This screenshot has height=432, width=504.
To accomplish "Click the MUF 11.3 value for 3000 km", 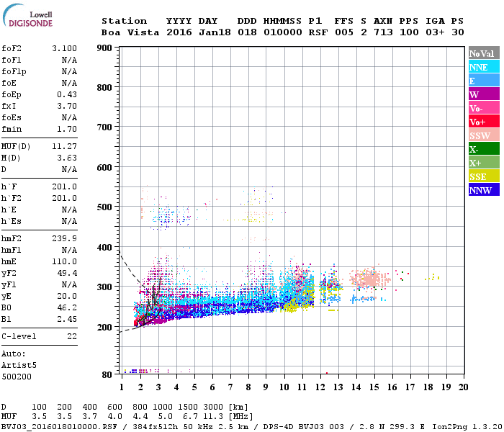I will 214,417.
